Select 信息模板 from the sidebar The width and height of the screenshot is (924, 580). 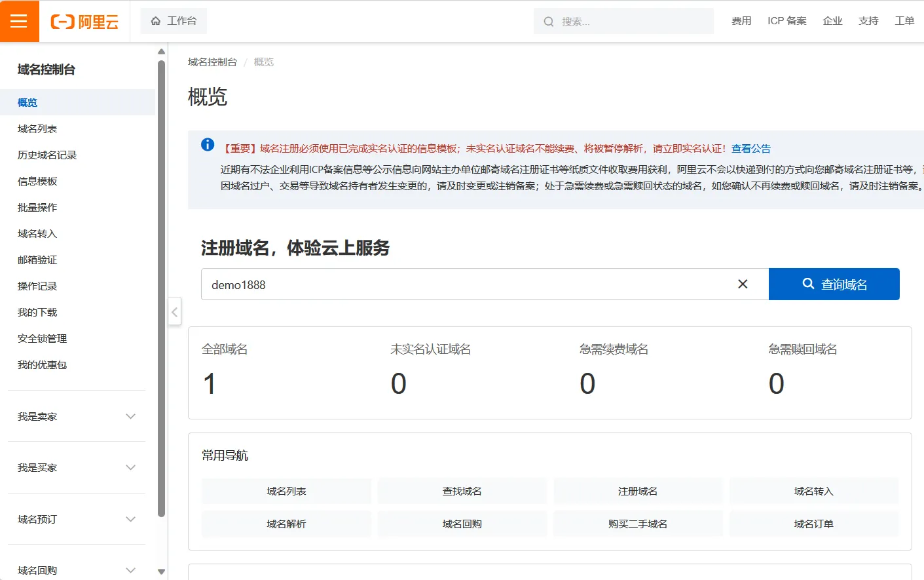tap(37, 182)
